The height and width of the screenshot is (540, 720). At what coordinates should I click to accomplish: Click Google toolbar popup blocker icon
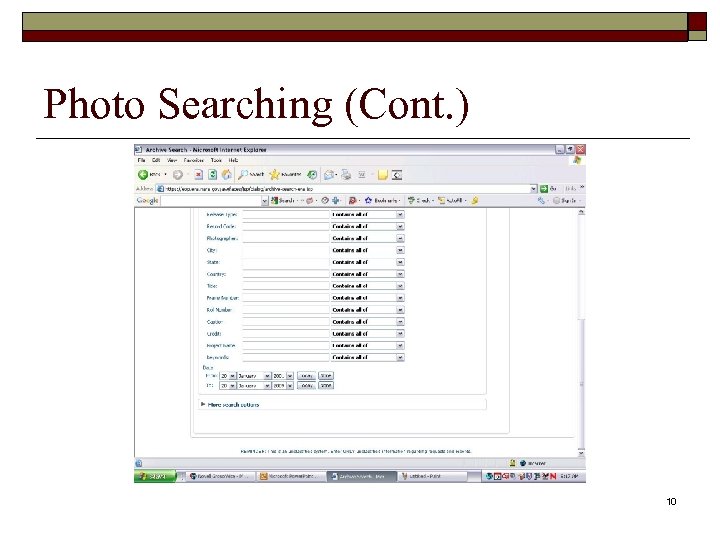coord(352,201)
